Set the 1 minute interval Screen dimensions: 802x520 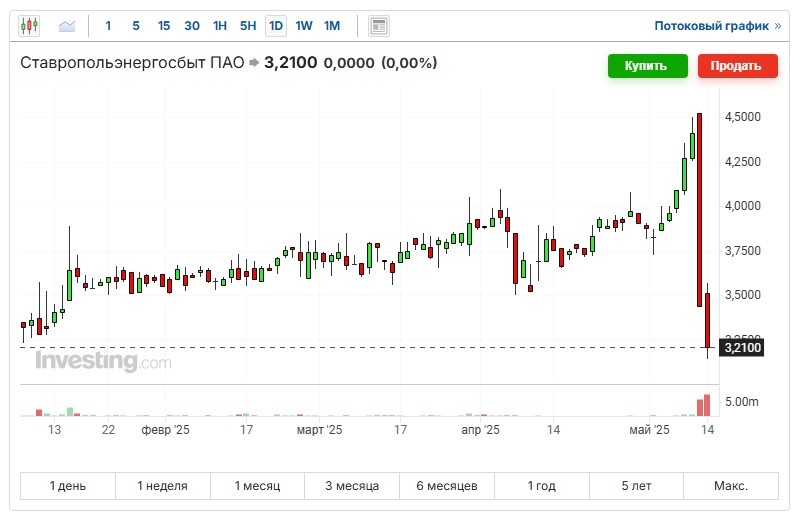(x=108, y=26)
